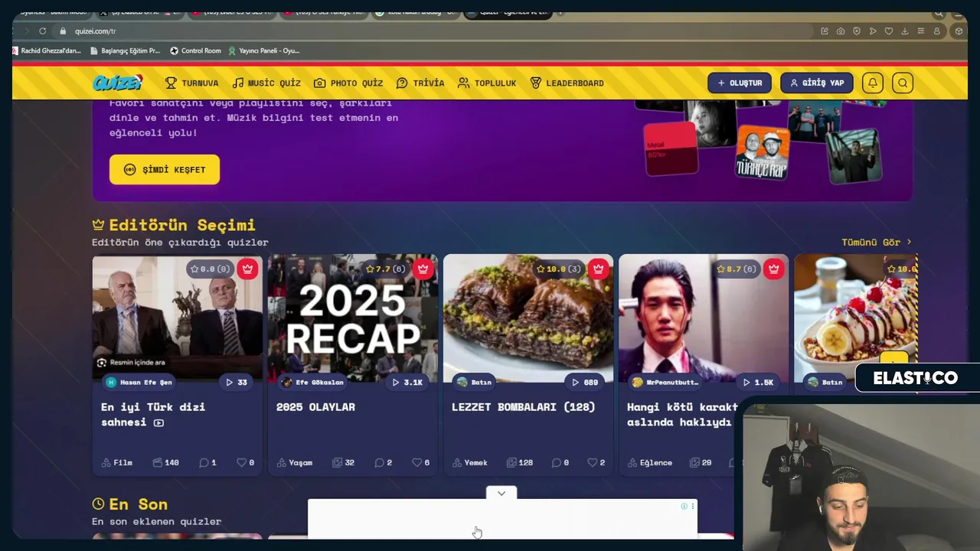Click the 0.0 (0) star rating badge
Screen dimensions: 980x551
coord(210,269)
